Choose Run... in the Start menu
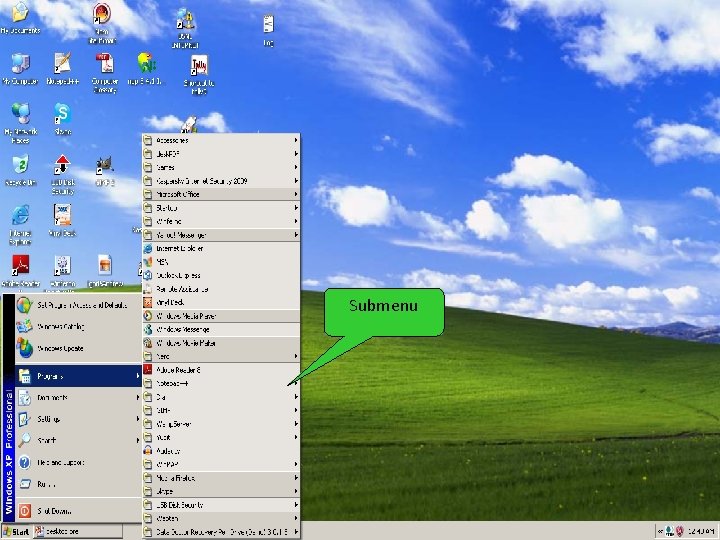The image size is (720, 540). [x=78, y=484]
